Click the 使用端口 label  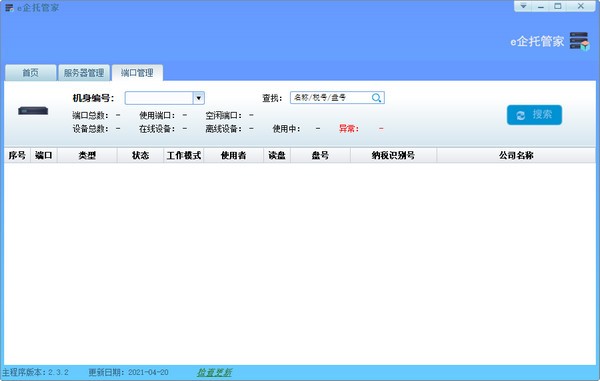tap(157, 115)
